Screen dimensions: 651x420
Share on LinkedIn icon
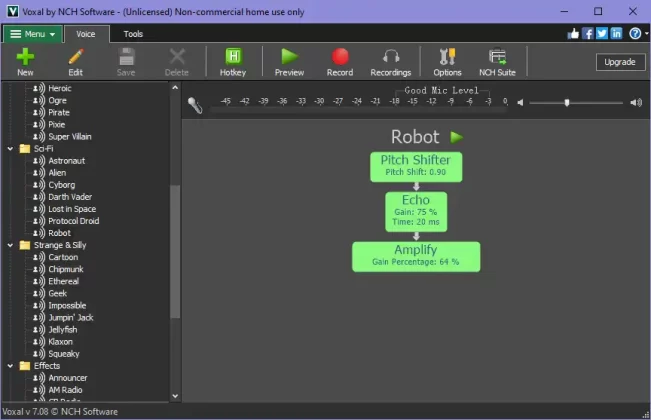click(617, 34)
